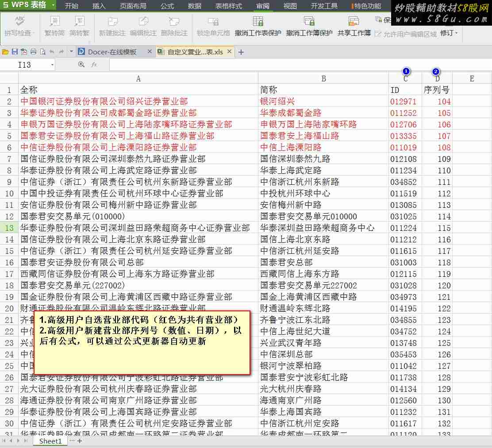
Task: Go to next sheet navigation arrow
Action: pyautogui.click(x=19, y=441)
